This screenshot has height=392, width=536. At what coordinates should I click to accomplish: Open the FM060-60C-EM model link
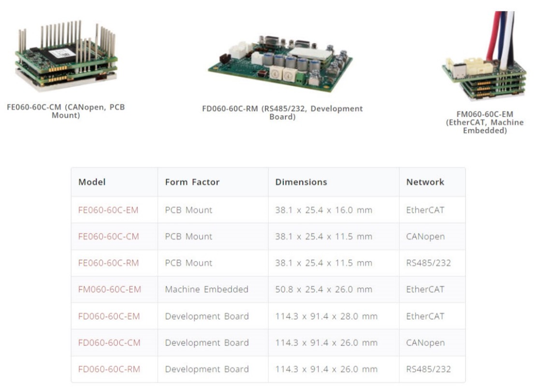pyautogui.click(x=110, y=290)
